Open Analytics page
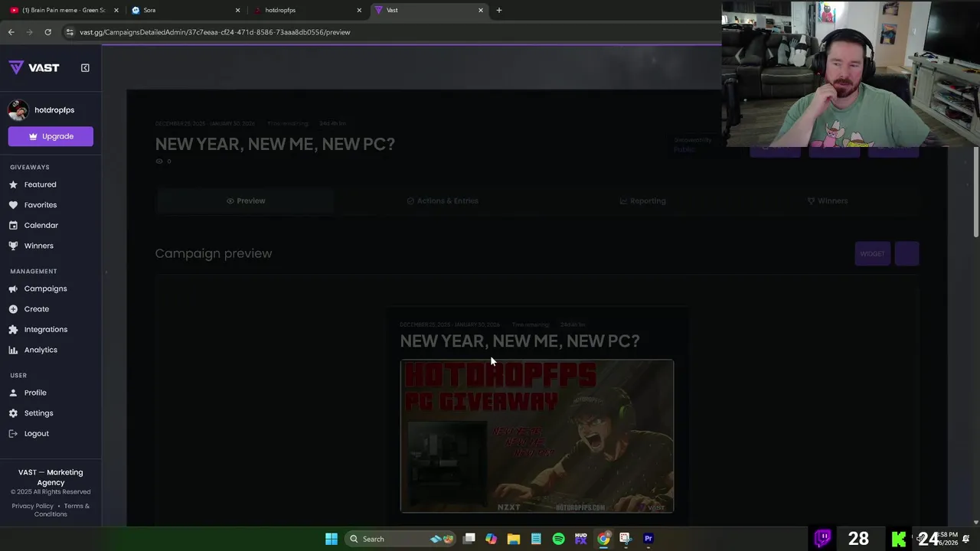This screenshot has width=980, height=551. (x=41, y=350)
